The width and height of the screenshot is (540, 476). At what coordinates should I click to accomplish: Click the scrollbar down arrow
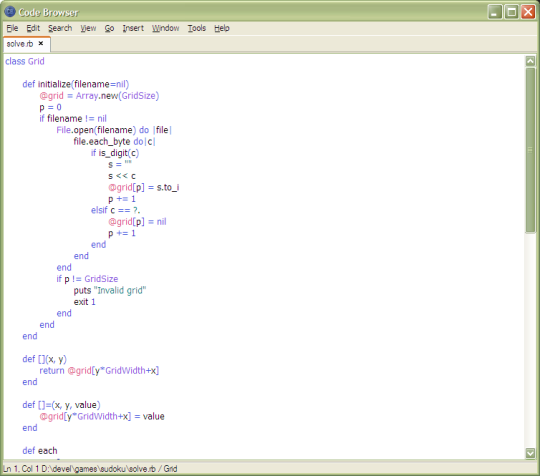(x=530, y=453)
